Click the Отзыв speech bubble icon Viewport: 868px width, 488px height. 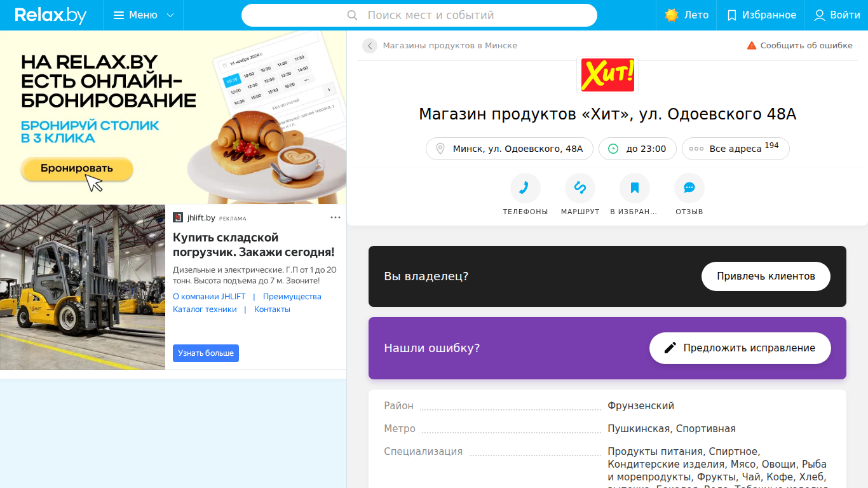pyautogui.click(x=689, y=188)
